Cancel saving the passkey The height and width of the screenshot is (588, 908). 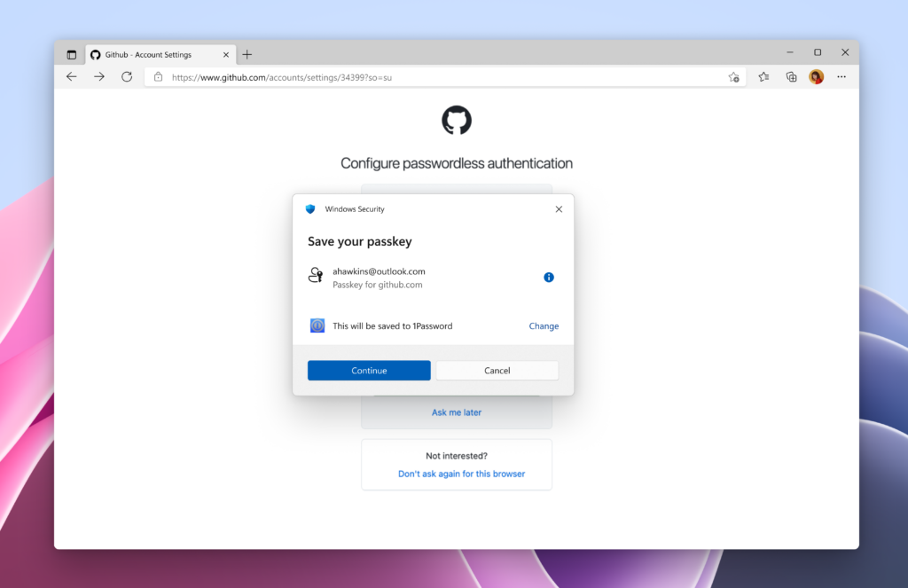click(497, 370)
